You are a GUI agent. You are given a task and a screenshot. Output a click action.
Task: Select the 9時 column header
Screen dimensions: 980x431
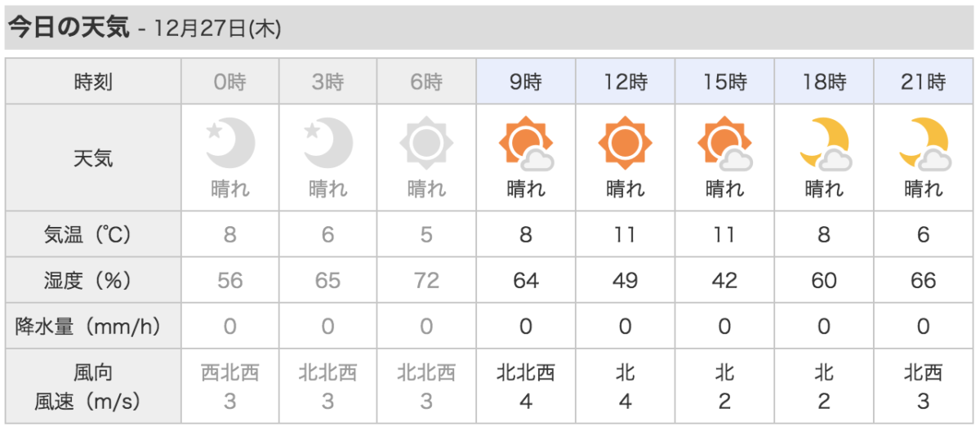point(526,82)
